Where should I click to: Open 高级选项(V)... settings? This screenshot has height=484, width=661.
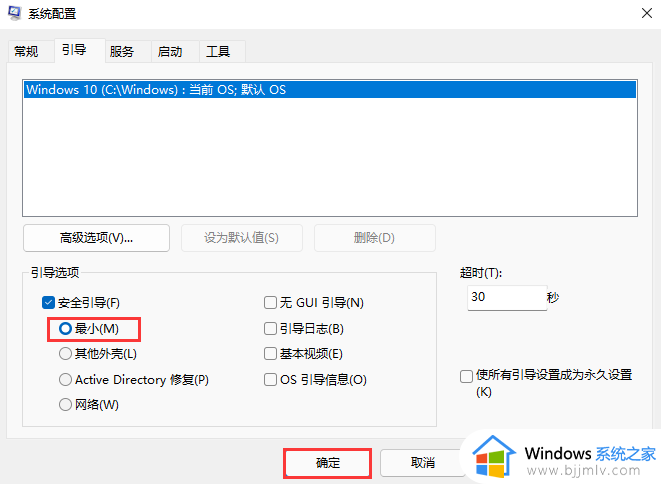pos(97,238)
